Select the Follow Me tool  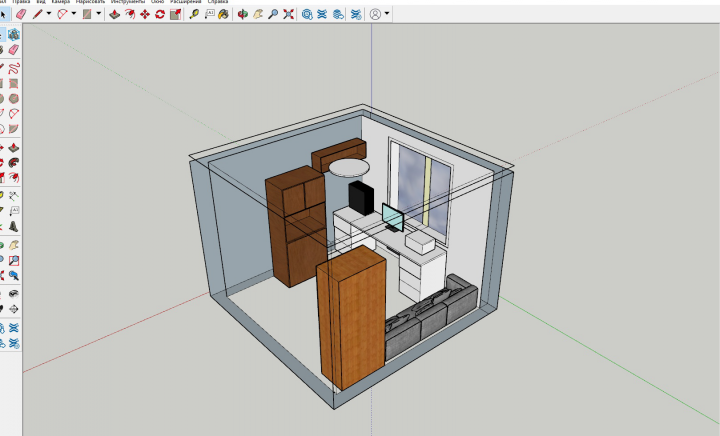pyautogui.click(x=14, y=162)
